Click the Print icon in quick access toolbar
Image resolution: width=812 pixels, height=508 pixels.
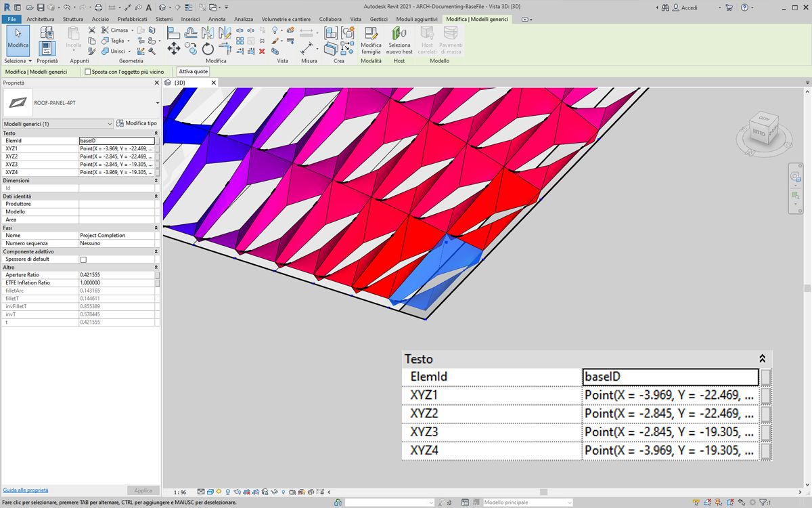[x=99, y=7]
